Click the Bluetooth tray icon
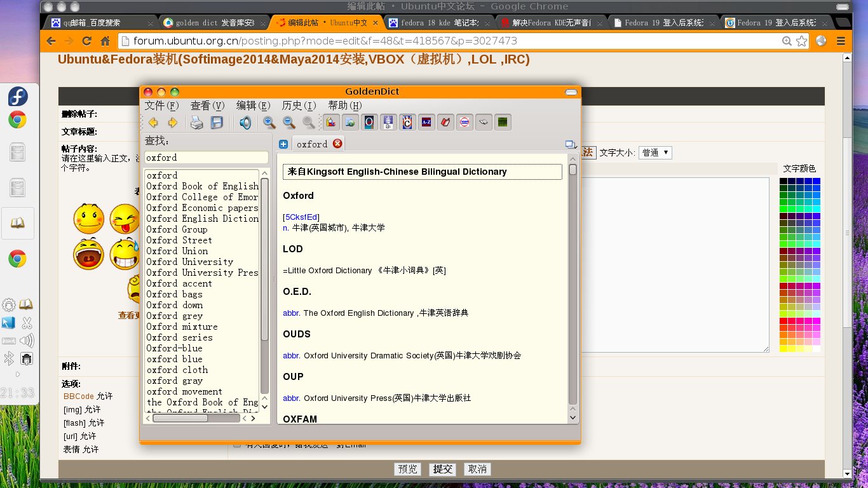868x488 pixels. (9, 359)
